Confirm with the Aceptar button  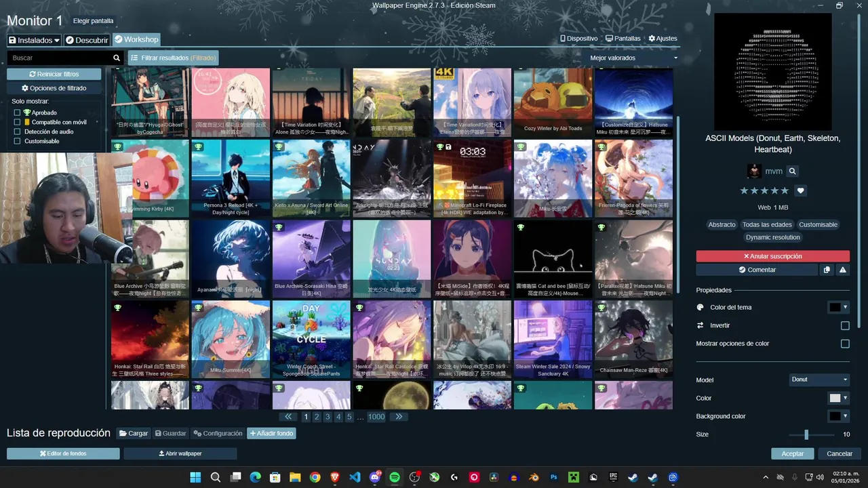click(793, 453)
